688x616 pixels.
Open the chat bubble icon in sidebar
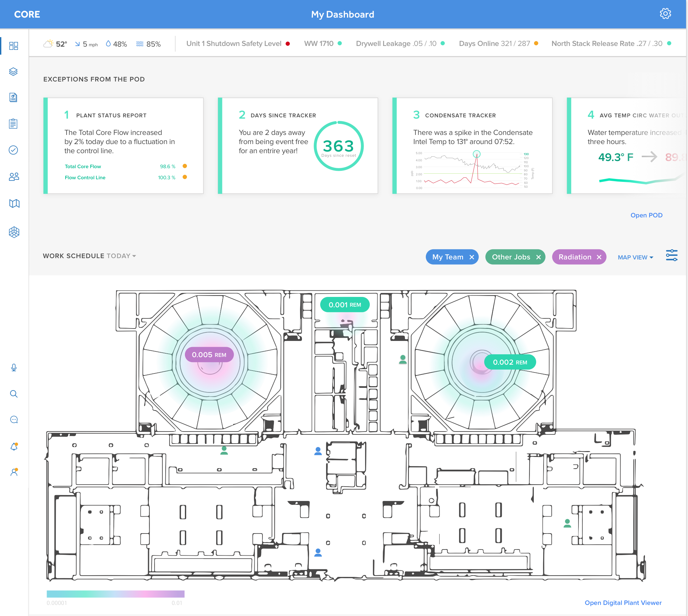tap(14, 420)
